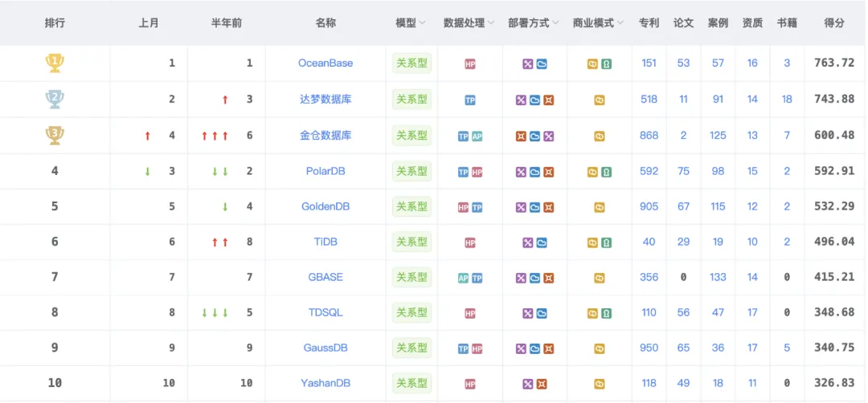Click the TP badge in GaussDB row
This screenshot has width=868, height=403.
[x=464, y=349]
